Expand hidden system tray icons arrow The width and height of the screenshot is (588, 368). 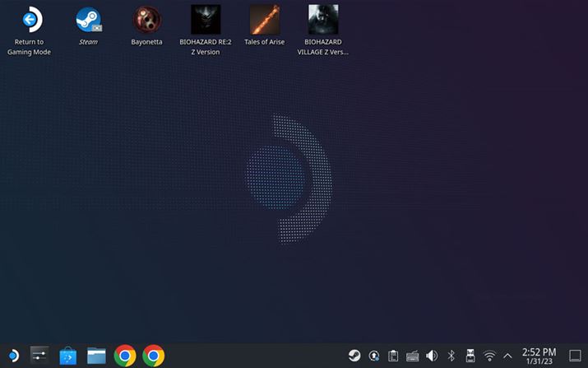click(x=507, y=356)
